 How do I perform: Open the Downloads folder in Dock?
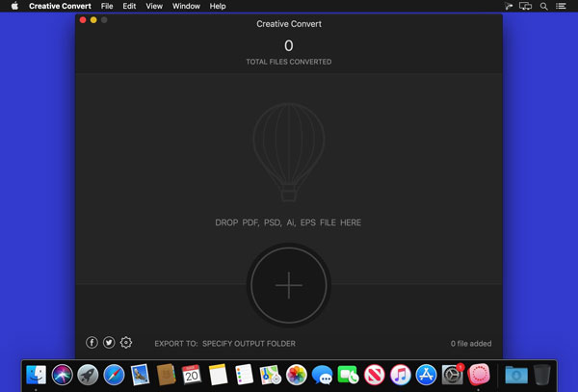tap(516, 375)
